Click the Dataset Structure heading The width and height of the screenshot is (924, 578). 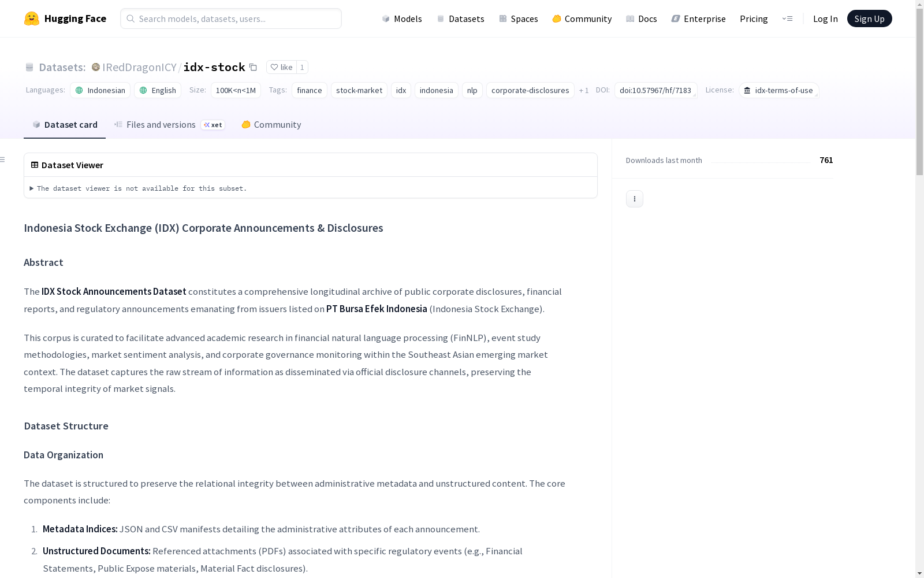pyautogui.click(x=66, y=426)
